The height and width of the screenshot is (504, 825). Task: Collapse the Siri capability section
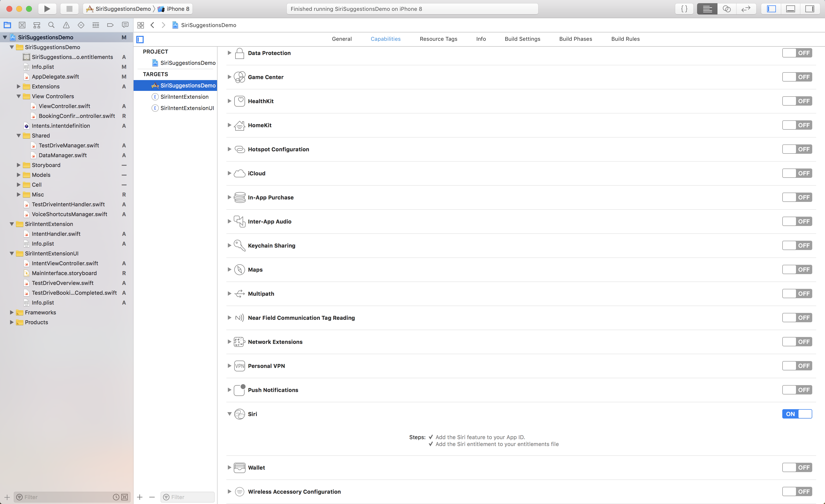[229, 414]
